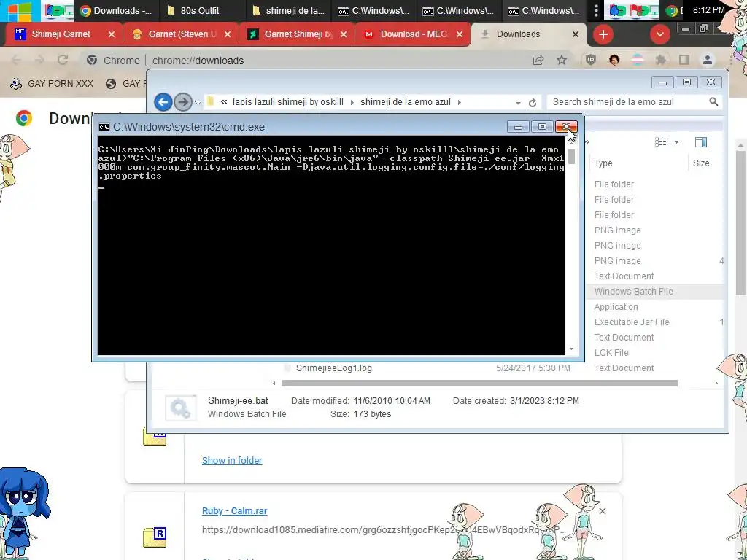The image size is (747, 560).
Task: Close the Garnet Shimeji by tab
Action: tap(344, 34)
